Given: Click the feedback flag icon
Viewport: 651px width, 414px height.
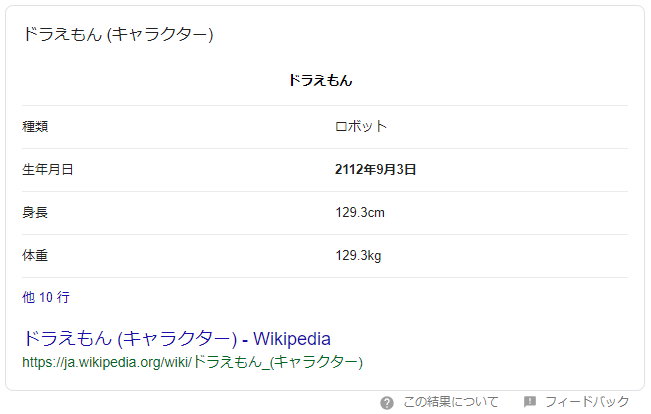Looking at the screenshot, I should (530, 402).
